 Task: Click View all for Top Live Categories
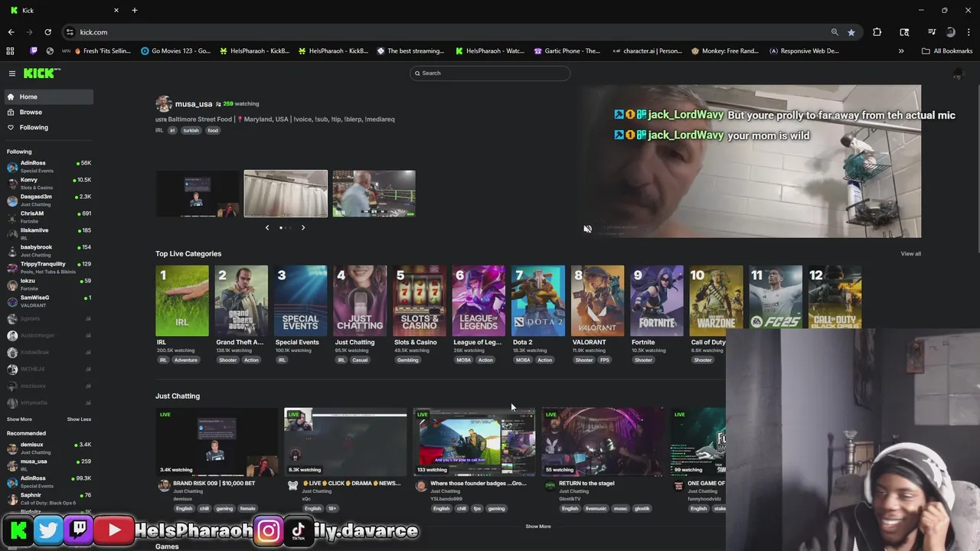point(910,253)
